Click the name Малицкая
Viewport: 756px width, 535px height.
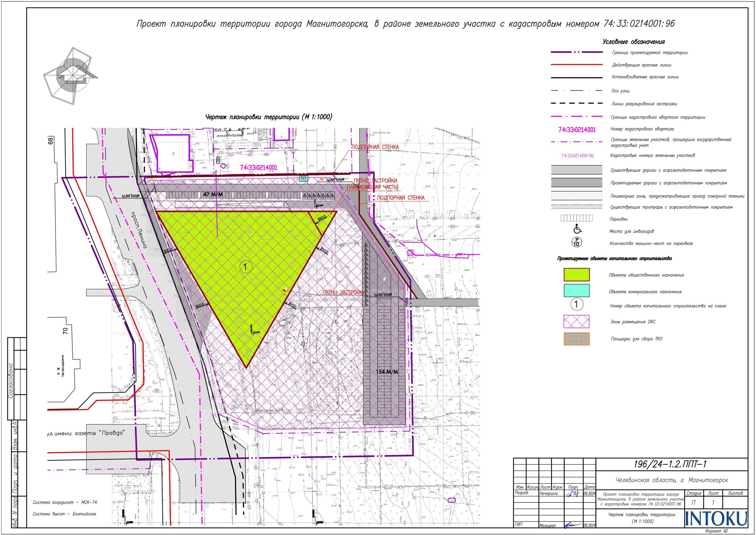click(548, 526)
